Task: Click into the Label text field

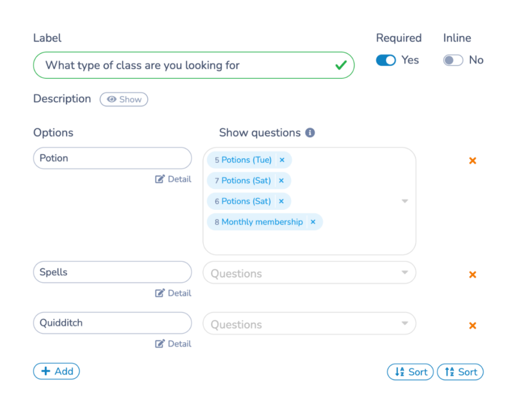Action: 184,65
